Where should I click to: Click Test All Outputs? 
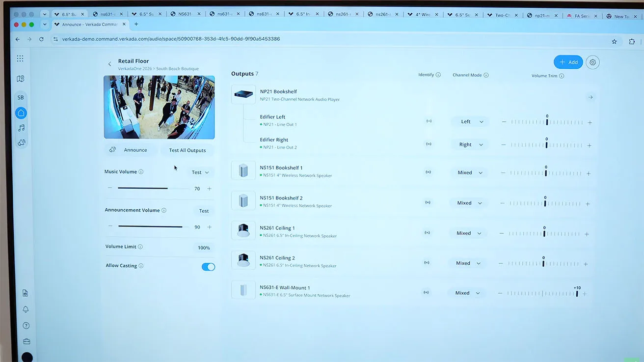(x=188, y=150)
